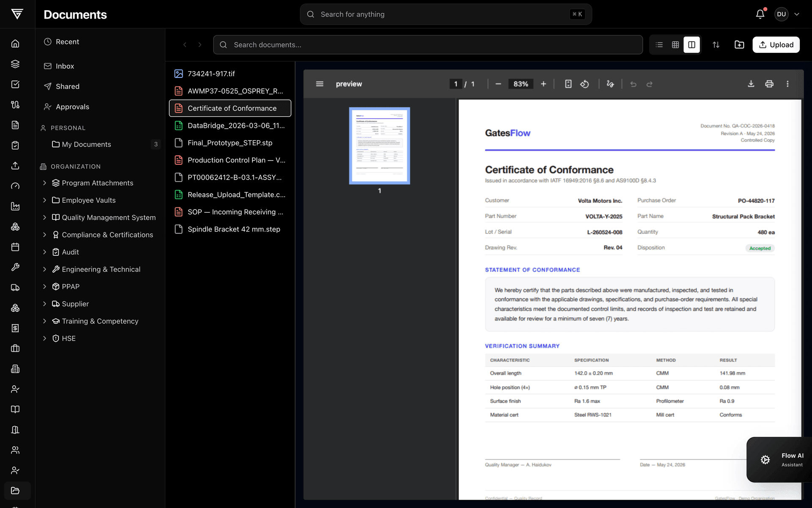This screenshot has height=508, width=812.
Task: Select the page 1 thumbnail
Action: point(379,146)
